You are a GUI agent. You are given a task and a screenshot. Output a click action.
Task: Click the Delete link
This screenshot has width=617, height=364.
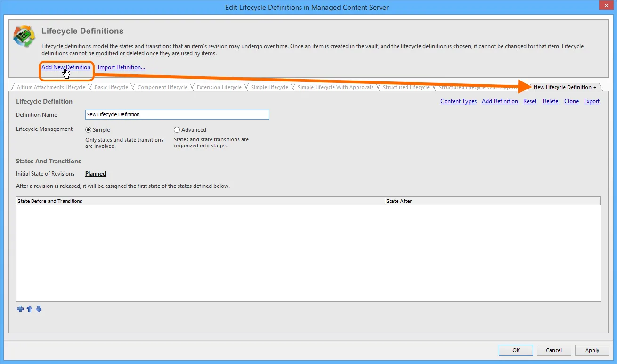[550, 101]
